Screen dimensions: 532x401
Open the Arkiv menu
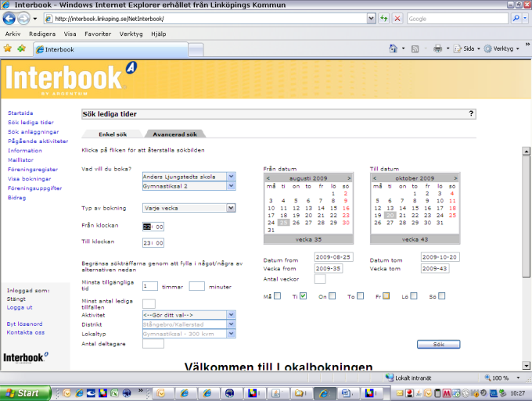coord(13,34)
